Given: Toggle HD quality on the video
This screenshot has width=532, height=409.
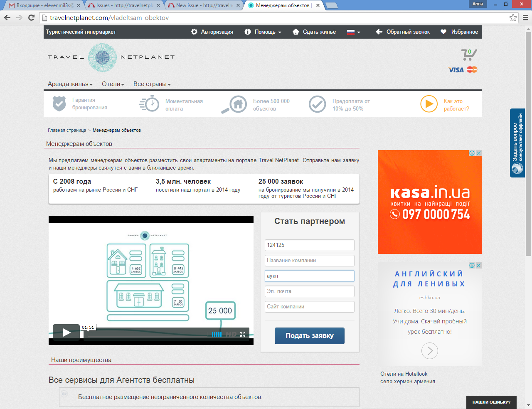Looking at the screenshot, I should tap(231, 334).
